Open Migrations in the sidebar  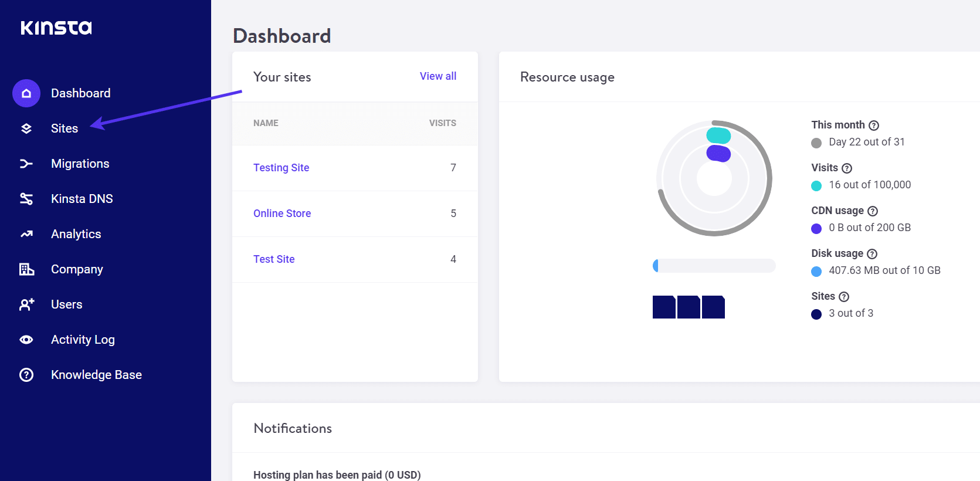coord(80,164)
